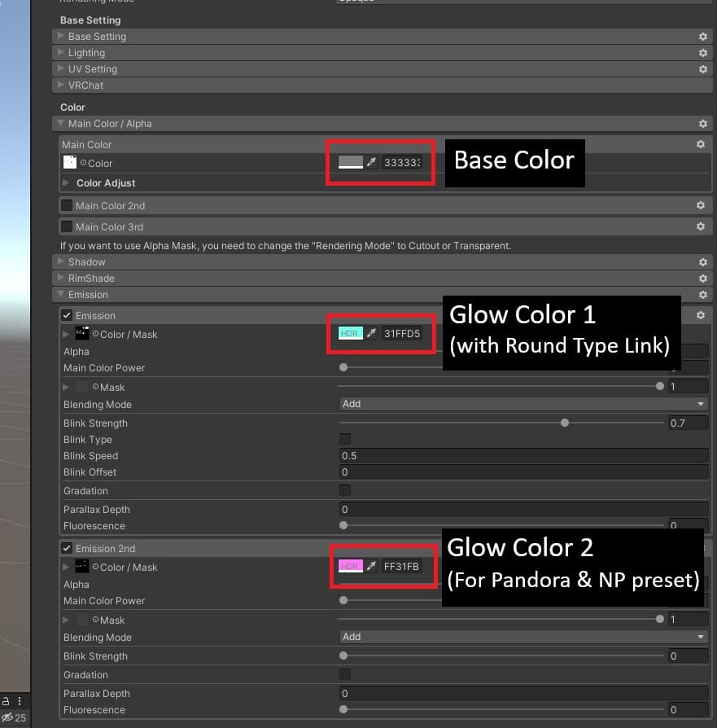Screen dimensions: 717x728
Task: Pick Emission 2nd color with eyedropper
Action: (371, 566)
